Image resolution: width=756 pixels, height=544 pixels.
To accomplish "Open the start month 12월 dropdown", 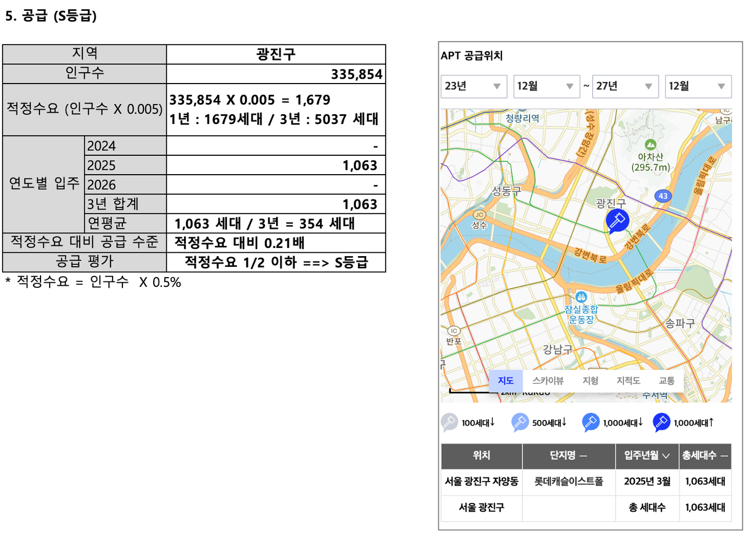I will (546, 86).
